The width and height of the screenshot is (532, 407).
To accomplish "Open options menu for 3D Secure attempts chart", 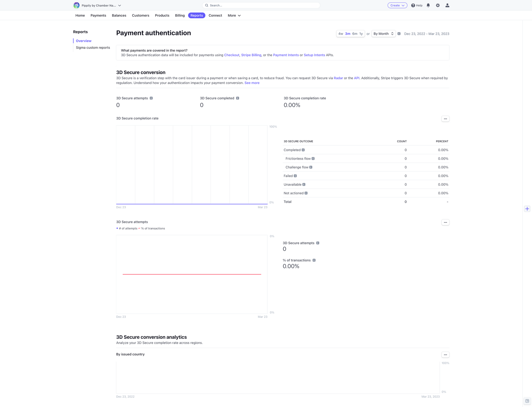I will click(x=445, y=222).
